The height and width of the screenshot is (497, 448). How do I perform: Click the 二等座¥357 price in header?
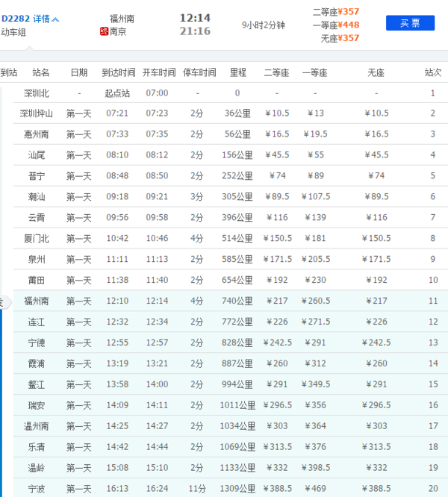tap(336, 12)
